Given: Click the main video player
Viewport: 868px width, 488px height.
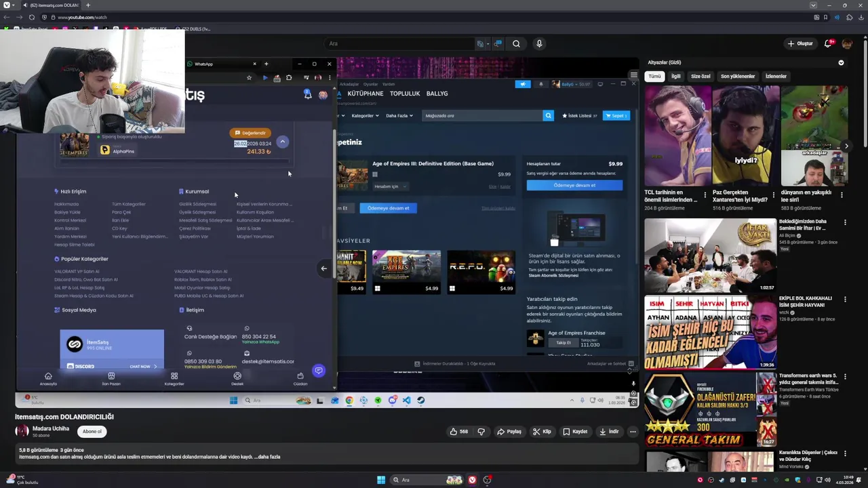Looking at the screenshot, I should [327, 230].
